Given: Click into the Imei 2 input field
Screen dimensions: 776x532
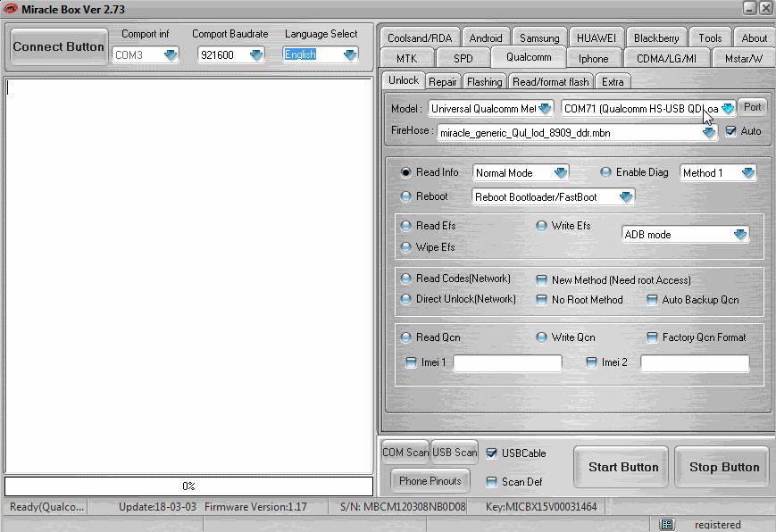Looking at the screenshot, I should [x=695, y=362].
